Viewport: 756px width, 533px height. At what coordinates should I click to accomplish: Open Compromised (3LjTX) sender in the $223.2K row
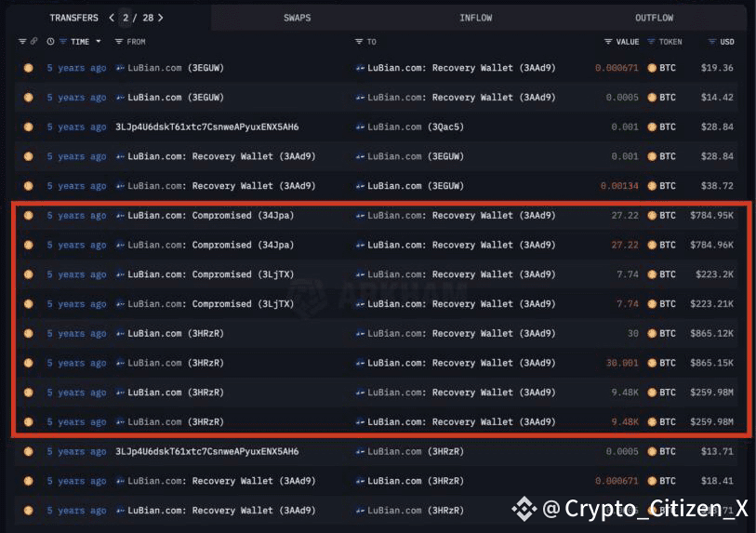pos(211,274)
